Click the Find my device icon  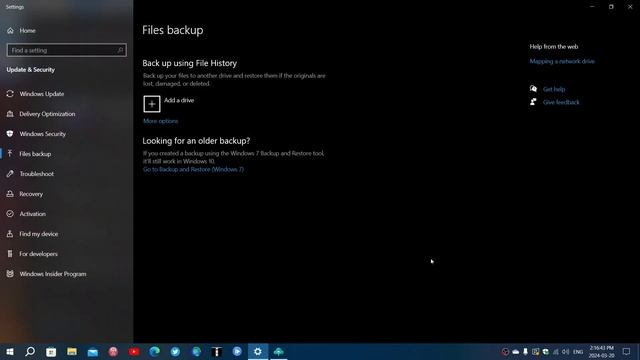coord(10,234)
